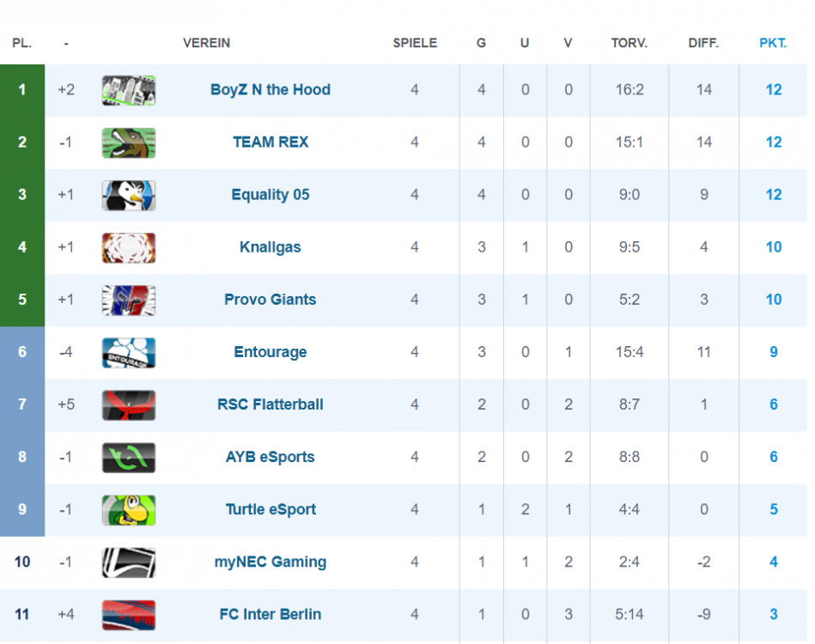Click the TEAM REX dinosaur logo
The image size is (815, 644).
[128, 143]
